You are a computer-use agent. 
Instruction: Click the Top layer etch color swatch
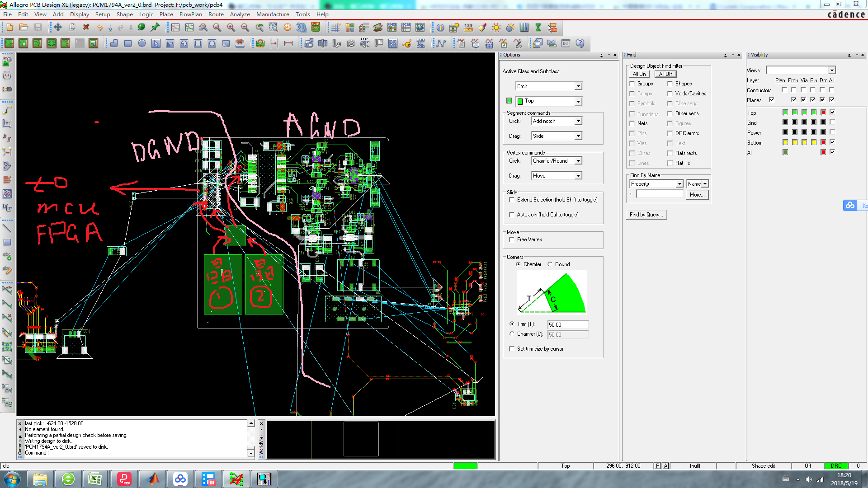point(794,113)
